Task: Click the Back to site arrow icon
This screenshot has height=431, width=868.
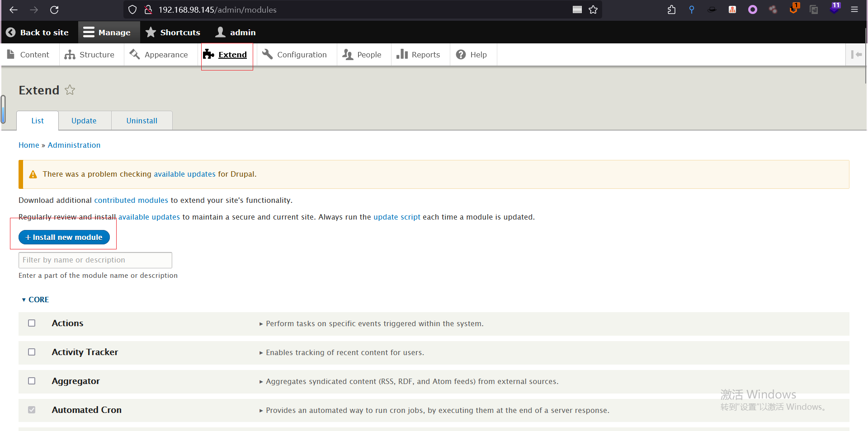Action: point(11,32)
